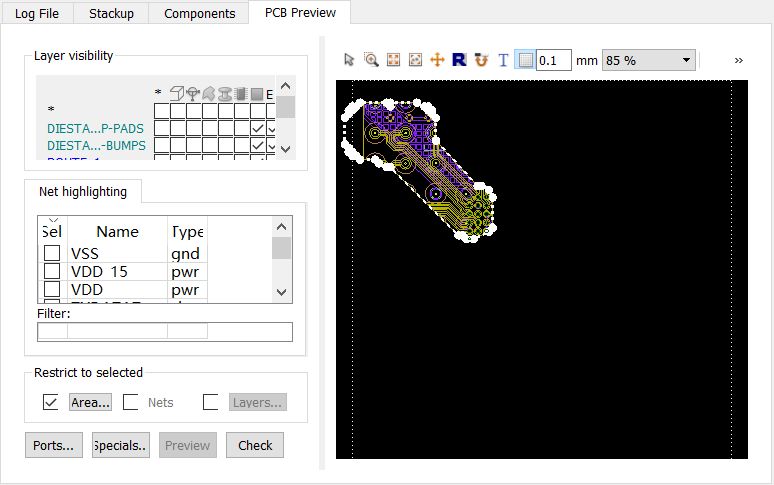774x485 pixels.
Task: Click the spool column header icon
Action: 225,93
